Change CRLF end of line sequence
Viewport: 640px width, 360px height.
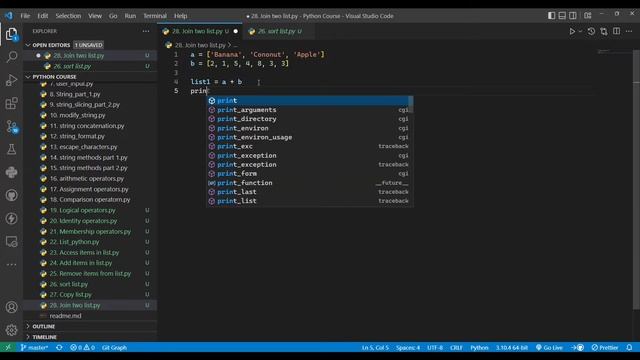(456, 347)
